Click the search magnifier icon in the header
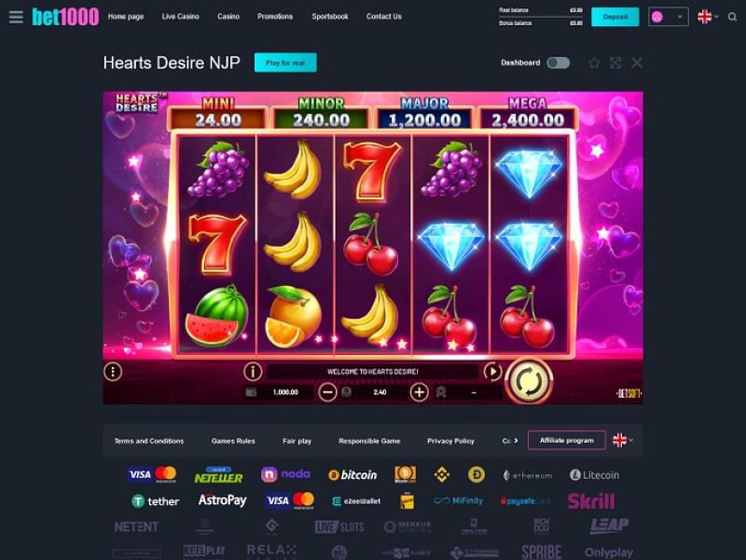The image size is (746, 560). [733, 17]
